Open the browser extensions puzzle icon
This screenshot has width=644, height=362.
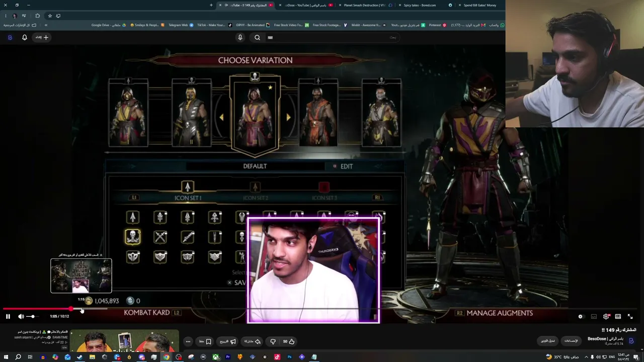coord(37,16)
